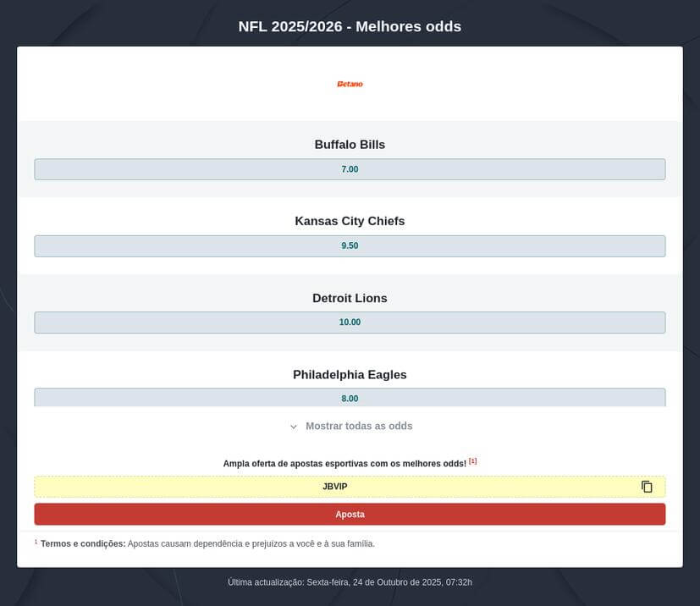Click the Philadelphia Eagles team name

click(x=350, y=374)
